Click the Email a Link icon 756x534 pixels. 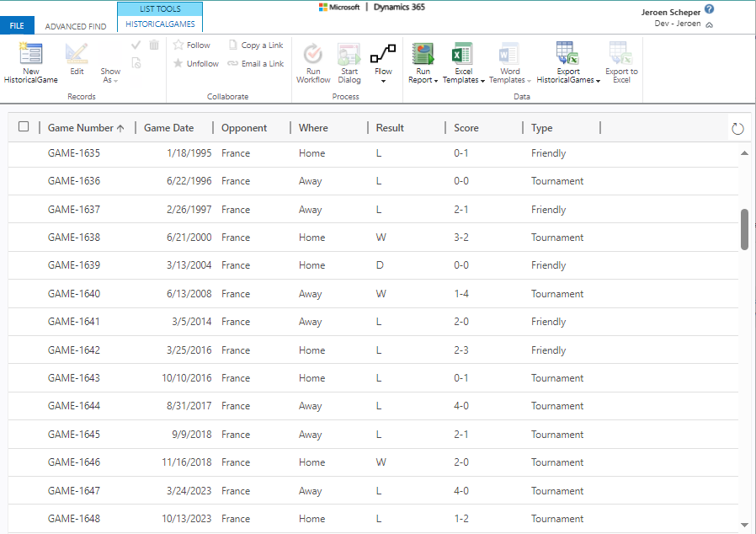[x=233, y=63]
